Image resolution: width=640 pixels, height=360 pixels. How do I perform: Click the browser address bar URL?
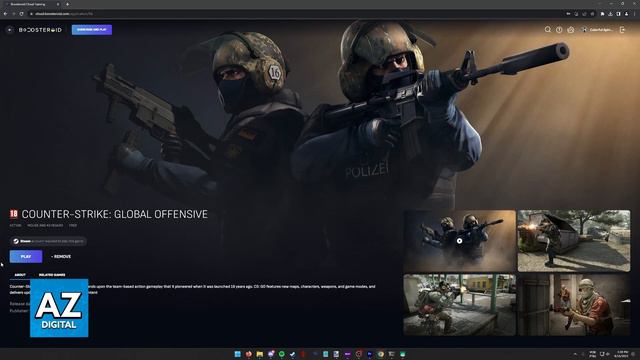point(64,14)
